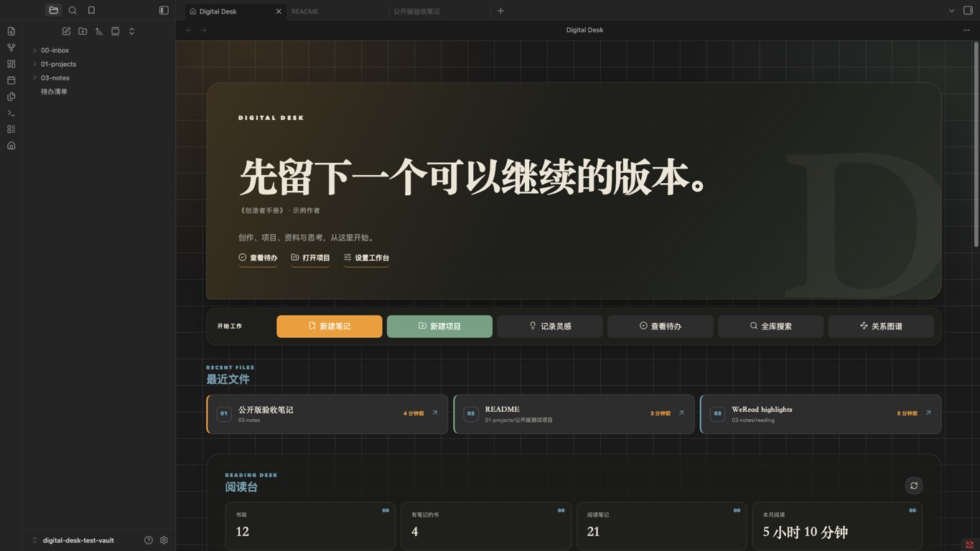
Task: Refresh the 阅读台 reading desk
Action: pyautogui.click(x=914, y=486)
